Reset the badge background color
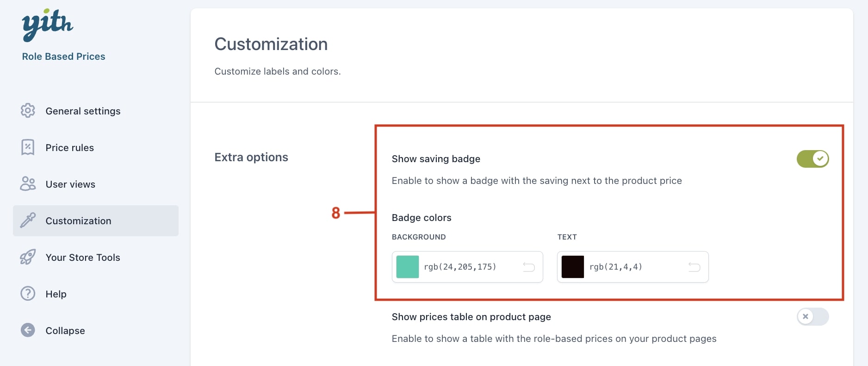Viewport: 868px width, 366px height. pos(529,267)
